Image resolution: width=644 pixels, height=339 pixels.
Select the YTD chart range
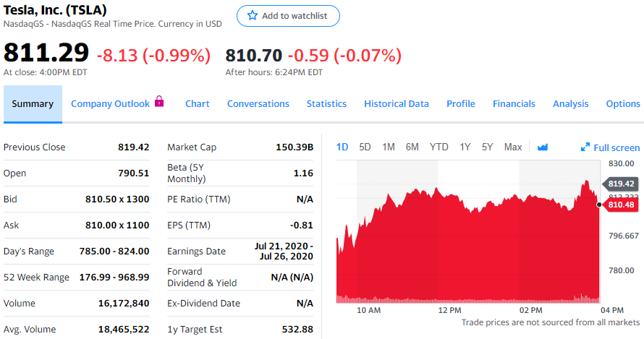(439, 147)
